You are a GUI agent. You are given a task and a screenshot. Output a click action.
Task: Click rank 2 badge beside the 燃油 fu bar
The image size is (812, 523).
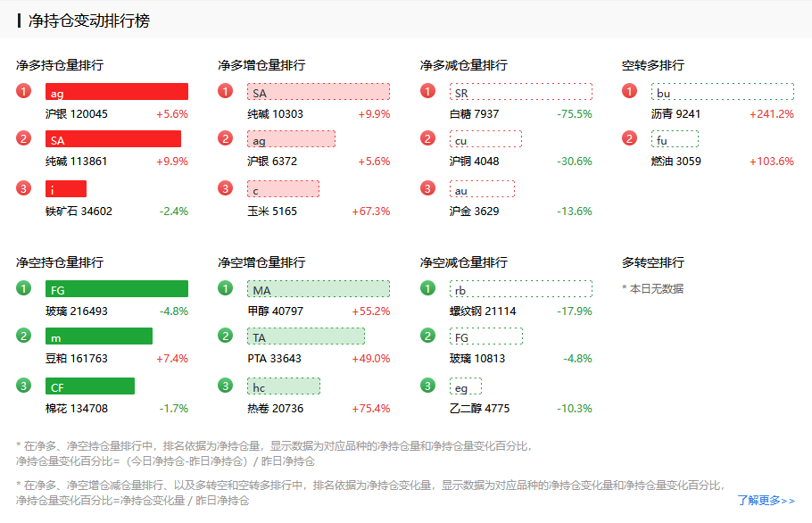coord(630,138)
